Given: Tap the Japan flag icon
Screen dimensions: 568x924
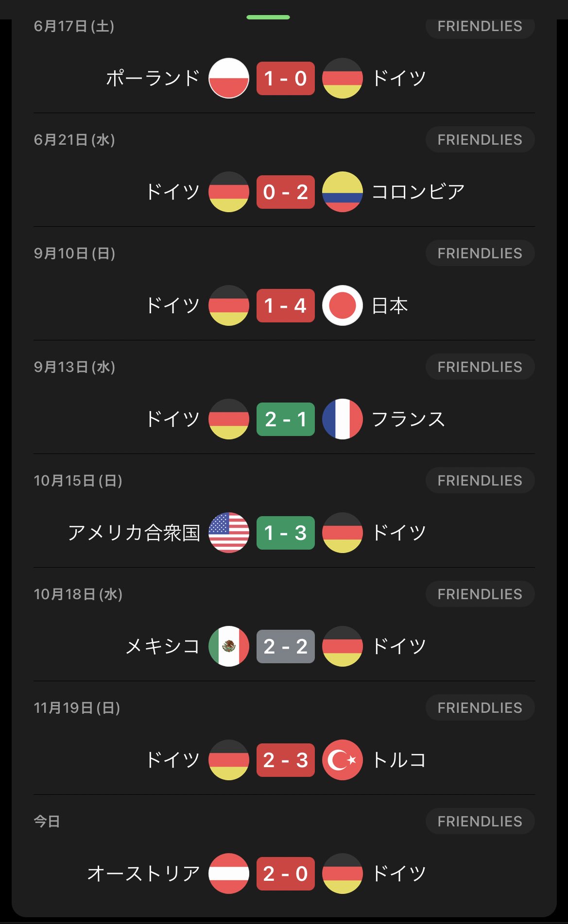Looking at the screenshot, I should click(343, 305).
